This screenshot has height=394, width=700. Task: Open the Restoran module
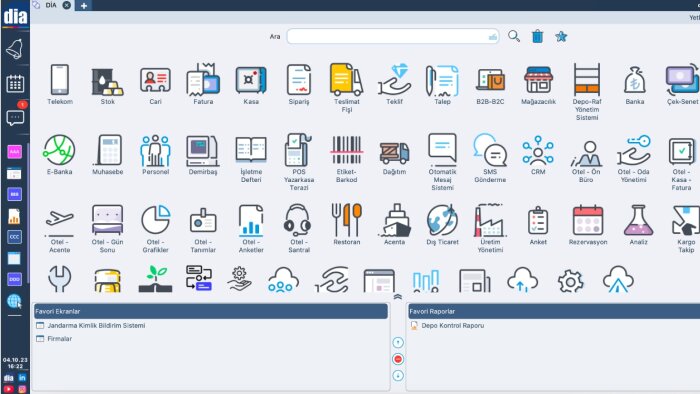click(x=346, y=224)
